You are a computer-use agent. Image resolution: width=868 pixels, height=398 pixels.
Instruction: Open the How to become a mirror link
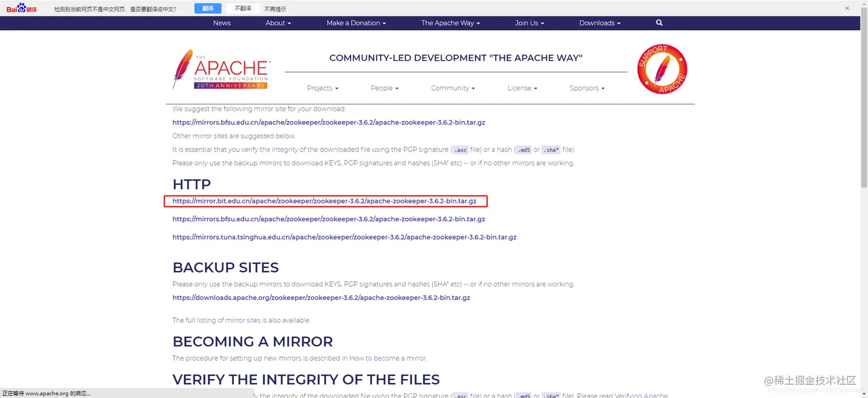[x=387, y=358]
